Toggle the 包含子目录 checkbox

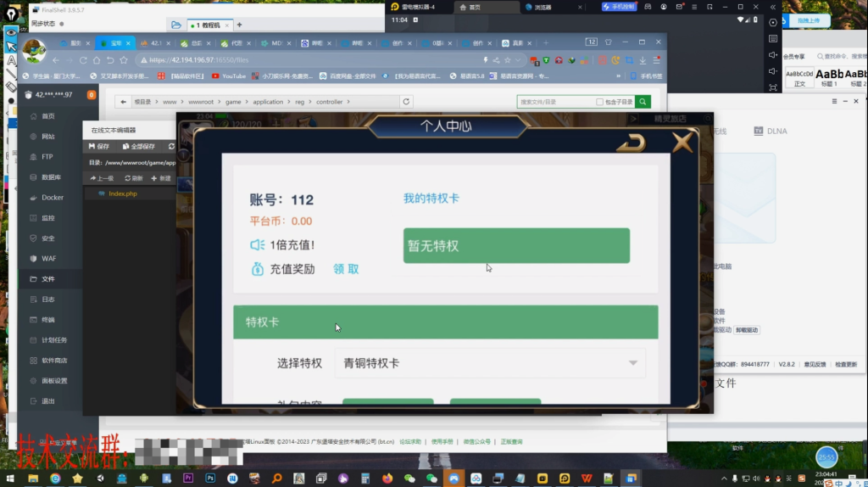point(599,102)
